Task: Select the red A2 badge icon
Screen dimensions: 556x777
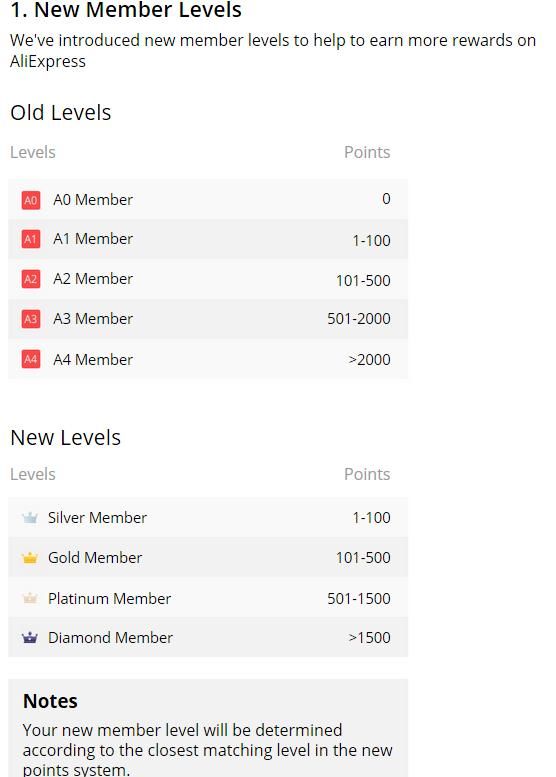Action: 31,279
